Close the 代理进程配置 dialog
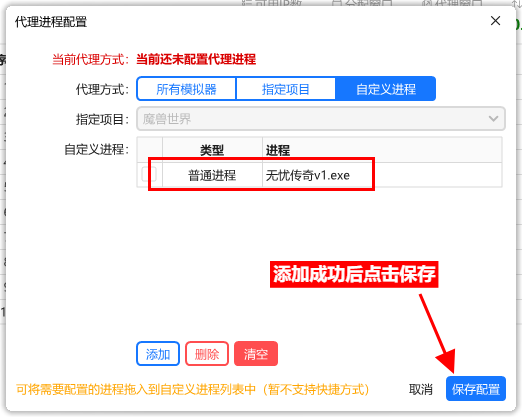This screenshot has width=522, height=417. click(x=495, y=21)
